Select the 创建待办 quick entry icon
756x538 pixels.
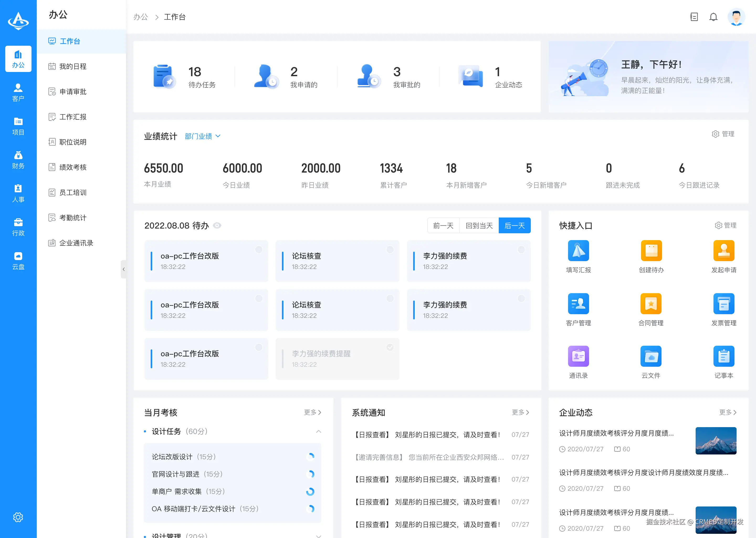(651, 250)
